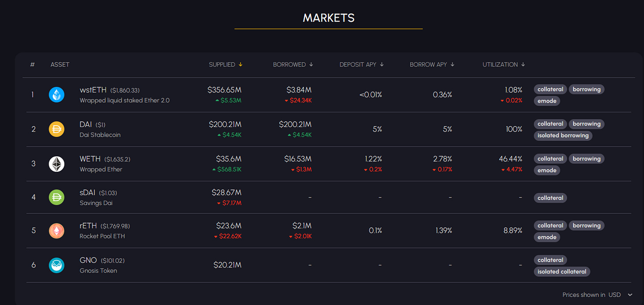Sort by DEPOSIT APY arrow
The image size is (644, 305).
382,65
